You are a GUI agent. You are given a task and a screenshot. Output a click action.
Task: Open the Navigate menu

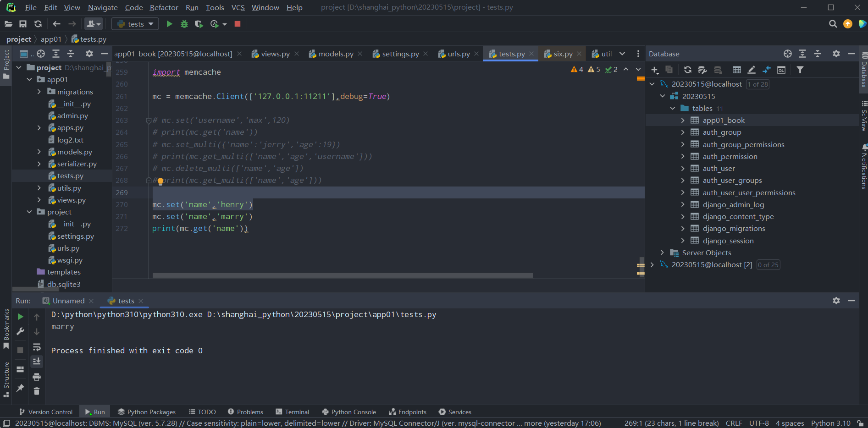(x=103, y=7)
